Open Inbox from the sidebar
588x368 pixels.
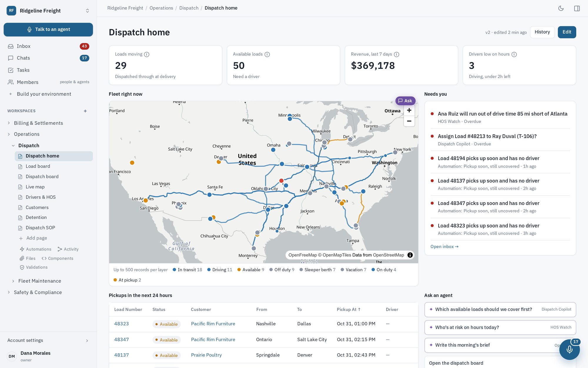tap(48, 46)
